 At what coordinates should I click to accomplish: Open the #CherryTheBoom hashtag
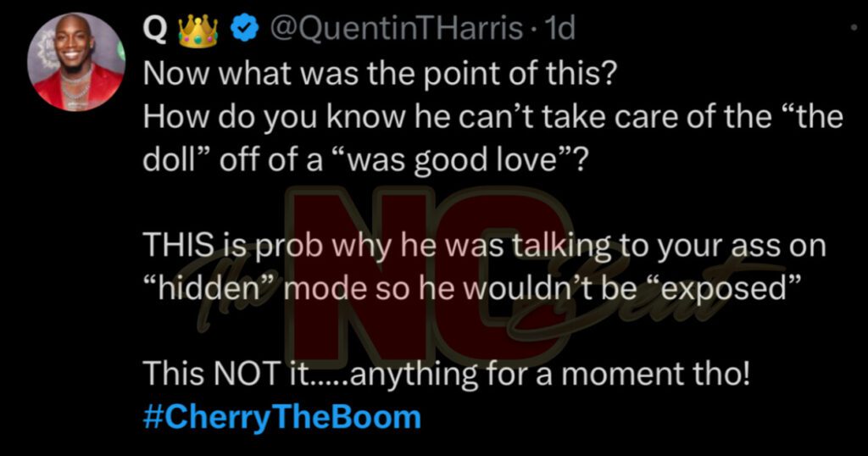click(x=281, y=418)
